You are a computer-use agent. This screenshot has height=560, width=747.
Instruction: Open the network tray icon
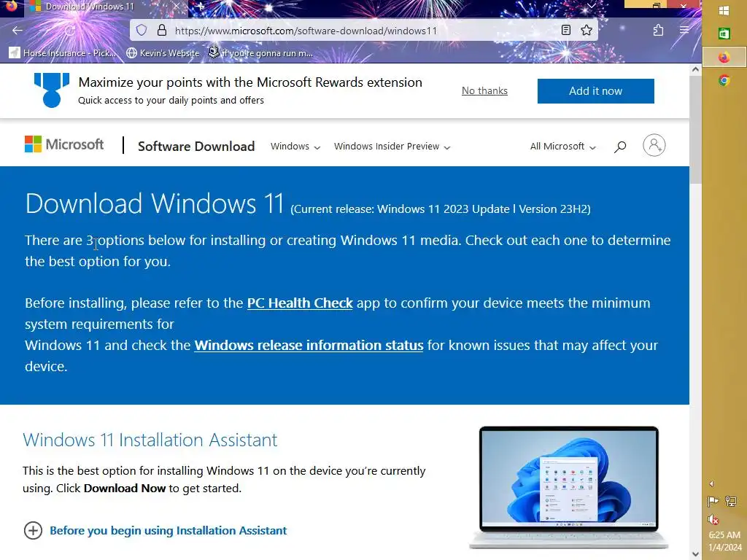(731, 502)
